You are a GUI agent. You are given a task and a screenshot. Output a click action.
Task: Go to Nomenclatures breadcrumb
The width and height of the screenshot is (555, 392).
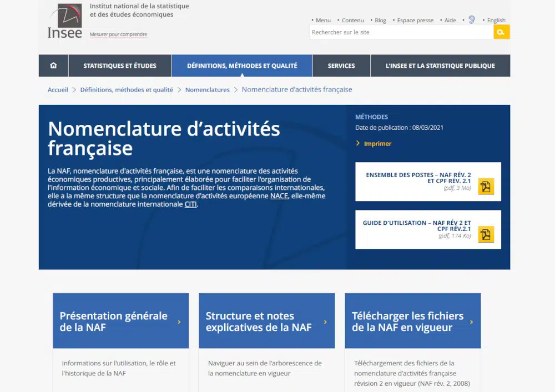[207, 90]
